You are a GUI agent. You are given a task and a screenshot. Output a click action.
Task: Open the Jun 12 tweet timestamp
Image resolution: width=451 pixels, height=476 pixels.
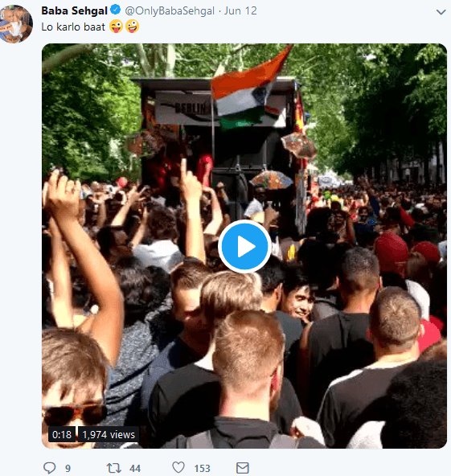point(240,11)
